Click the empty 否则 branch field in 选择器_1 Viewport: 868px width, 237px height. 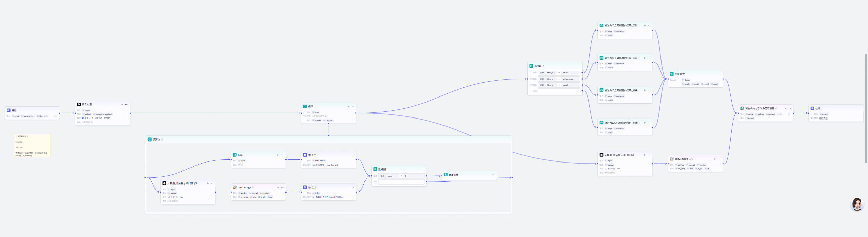pos(559,91)
